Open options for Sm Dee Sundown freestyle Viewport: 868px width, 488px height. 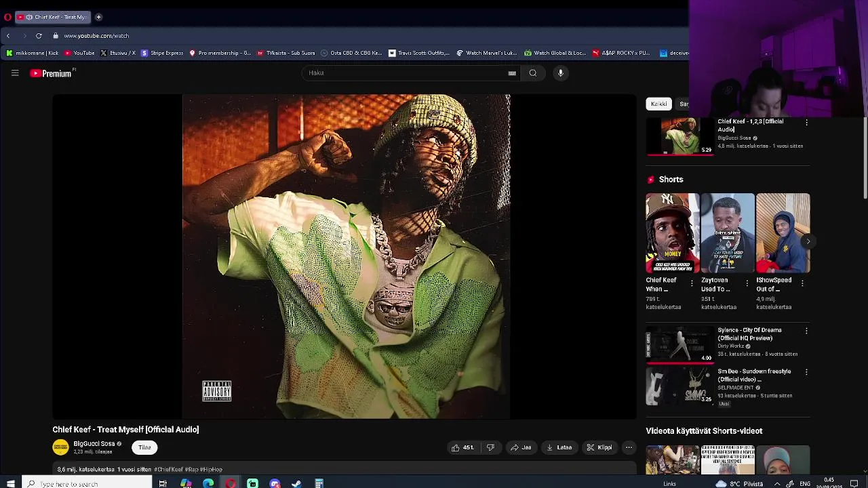806,372
